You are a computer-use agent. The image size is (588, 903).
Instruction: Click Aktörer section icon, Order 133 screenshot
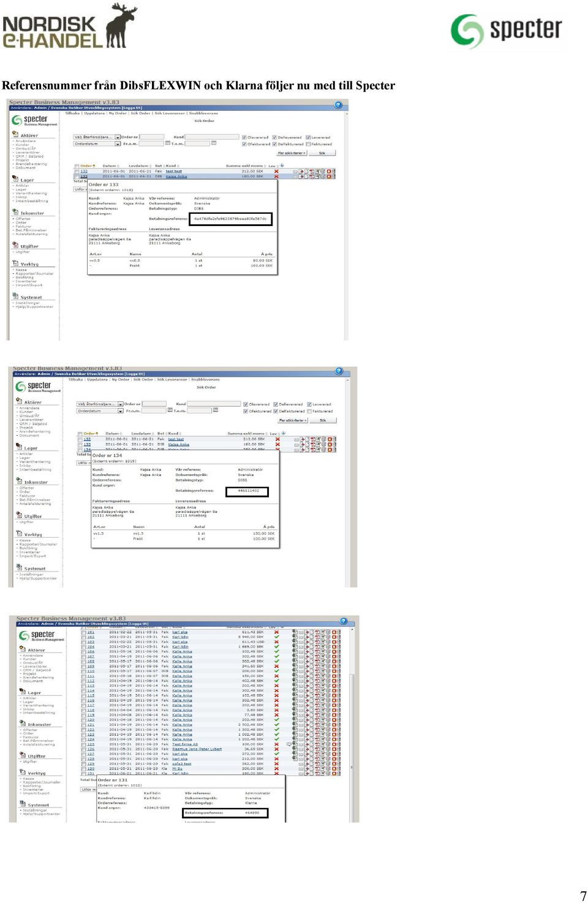(x=15, y=134)
